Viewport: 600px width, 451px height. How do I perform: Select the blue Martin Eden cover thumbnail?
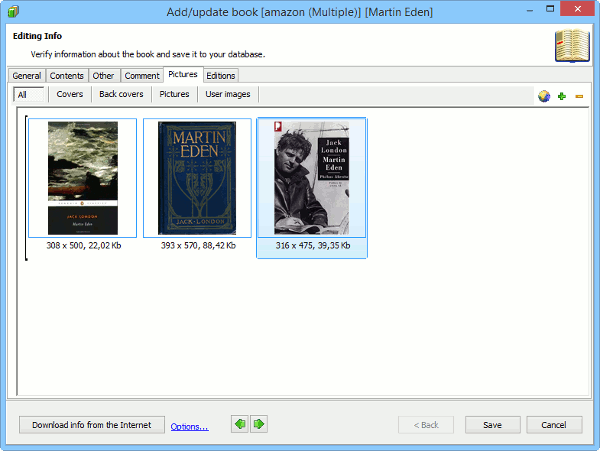[x=197, y=178]
